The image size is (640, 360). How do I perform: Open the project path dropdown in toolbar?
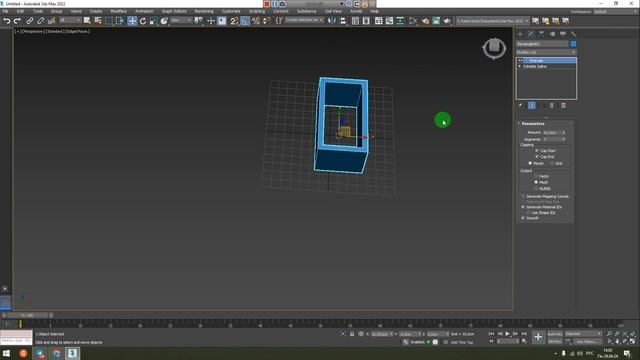[493, 21]
